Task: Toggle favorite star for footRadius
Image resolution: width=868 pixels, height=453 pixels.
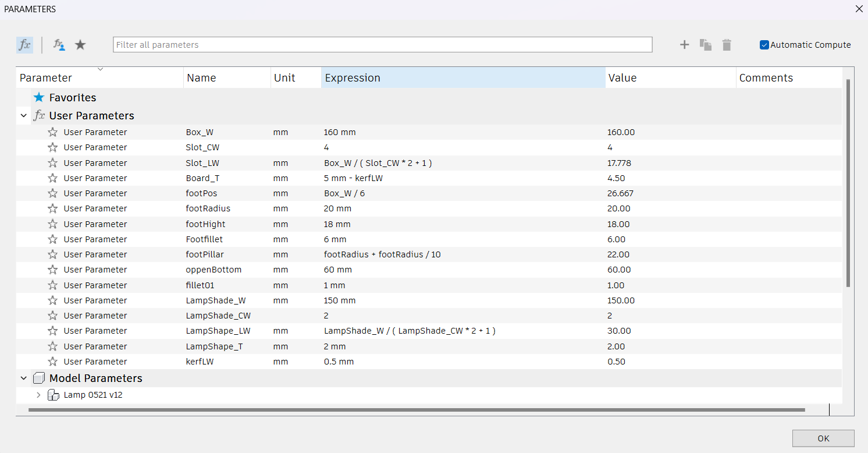Action: click(53, 208)
